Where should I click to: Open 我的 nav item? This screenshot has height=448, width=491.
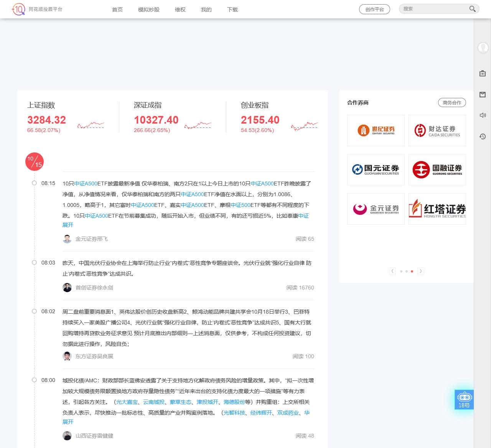pyautogui.click(x=206, y=10)
